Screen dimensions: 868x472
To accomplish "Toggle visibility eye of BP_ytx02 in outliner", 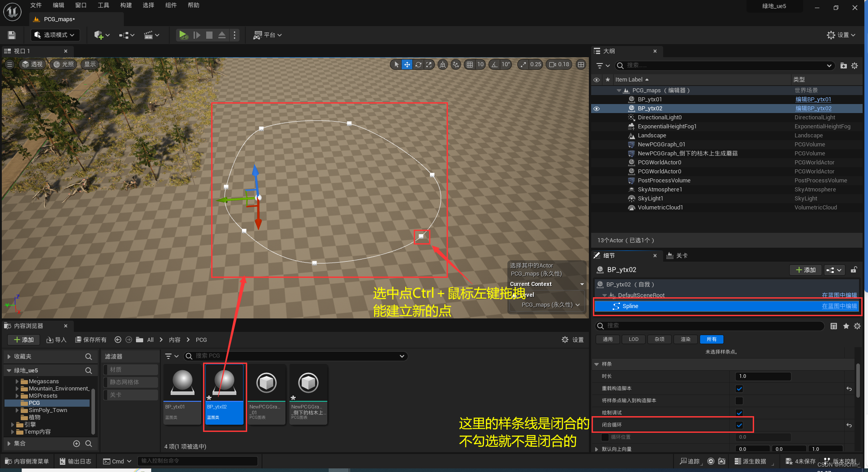I will coord(597,109).
